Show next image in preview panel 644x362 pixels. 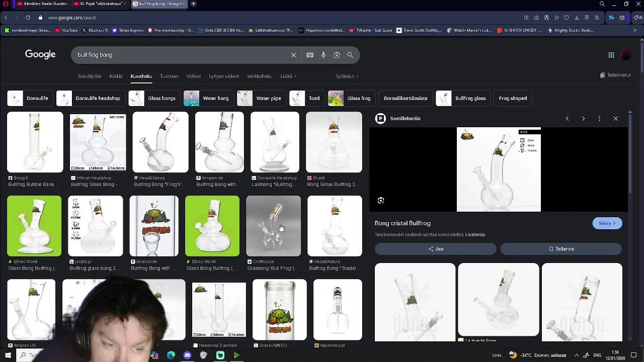(583, 119)
